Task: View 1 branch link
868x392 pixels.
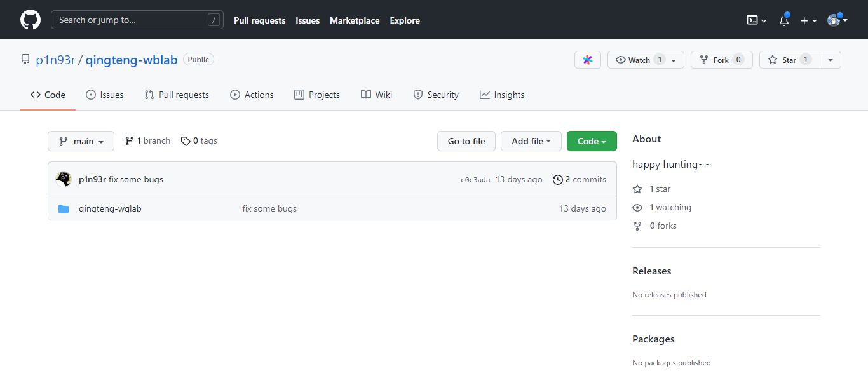Action: (147, 141)
